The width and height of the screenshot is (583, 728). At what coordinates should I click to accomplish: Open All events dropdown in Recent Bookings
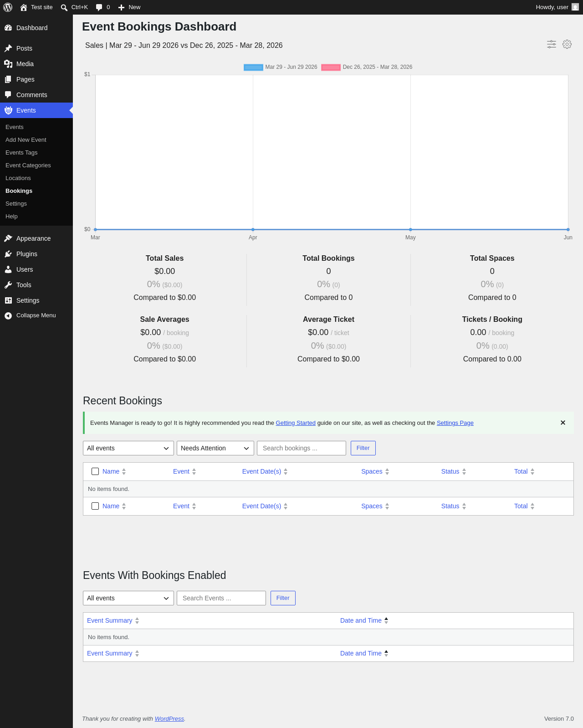128,448
